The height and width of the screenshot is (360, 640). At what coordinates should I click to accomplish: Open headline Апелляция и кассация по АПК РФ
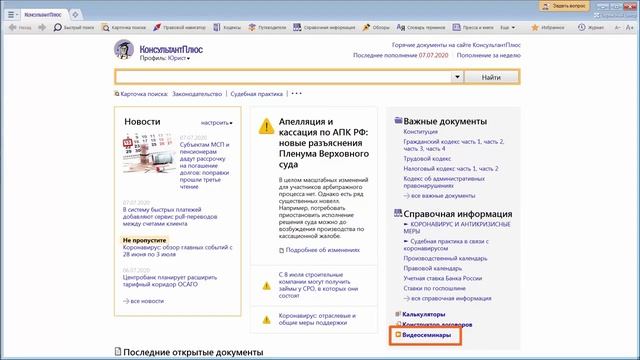coord(324,143)
